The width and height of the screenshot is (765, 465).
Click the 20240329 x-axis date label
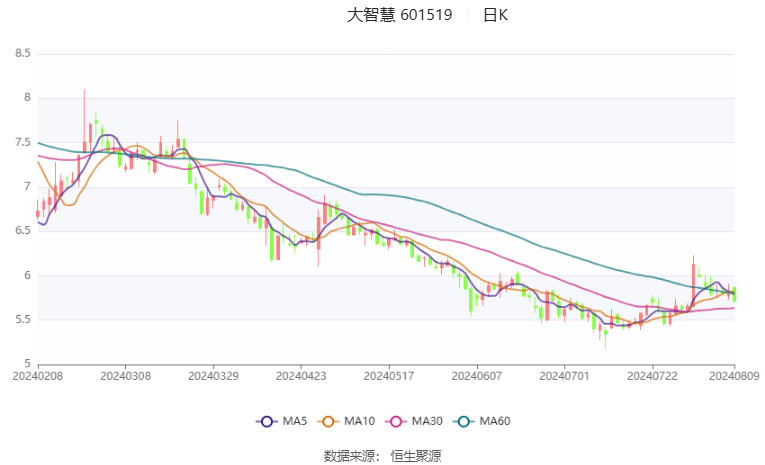pyautogui.click(x=213, y=376)
